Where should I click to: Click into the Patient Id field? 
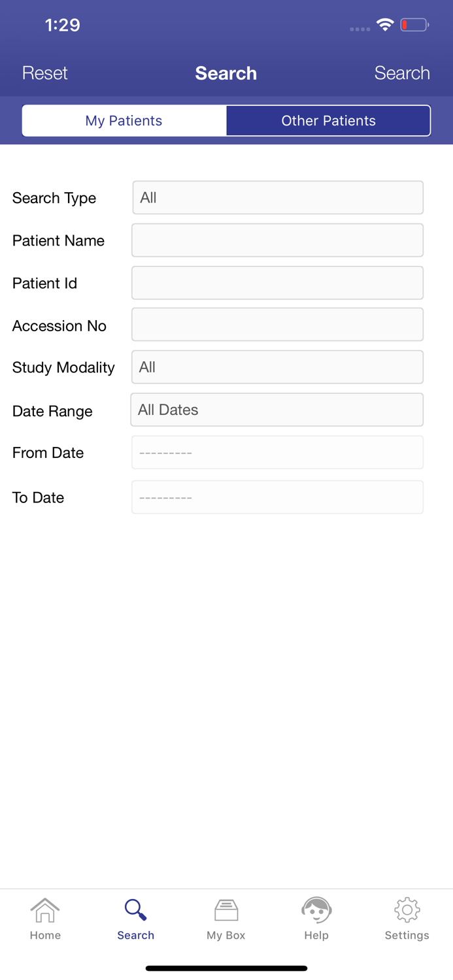pos(278,283)
